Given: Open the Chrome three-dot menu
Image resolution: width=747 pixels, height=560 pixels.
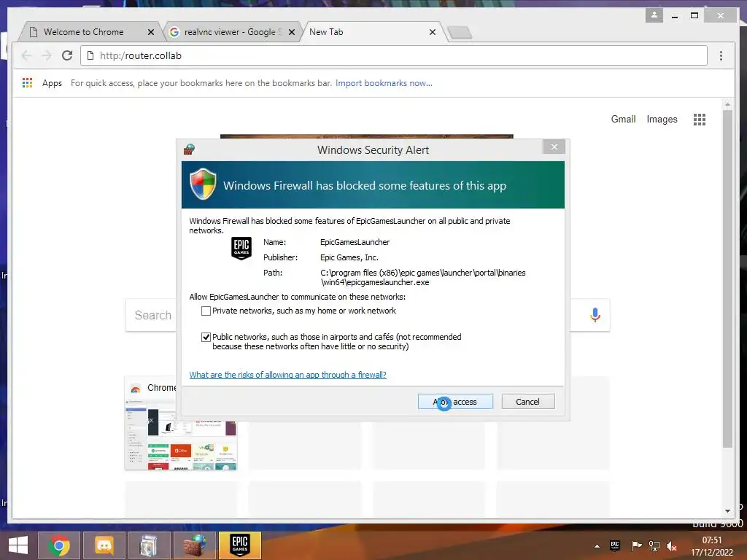Looking at the screenshot, I should [x=721, y=55].
